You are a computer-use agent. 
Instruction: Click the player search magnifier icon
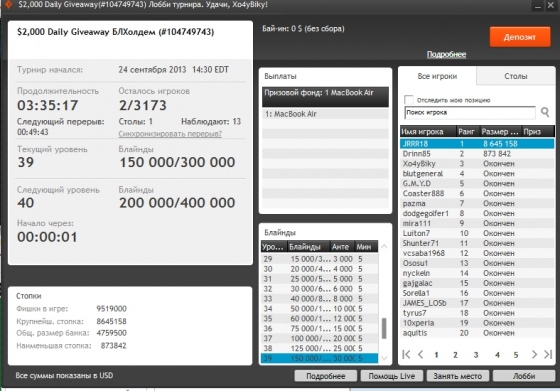[545, 112]
